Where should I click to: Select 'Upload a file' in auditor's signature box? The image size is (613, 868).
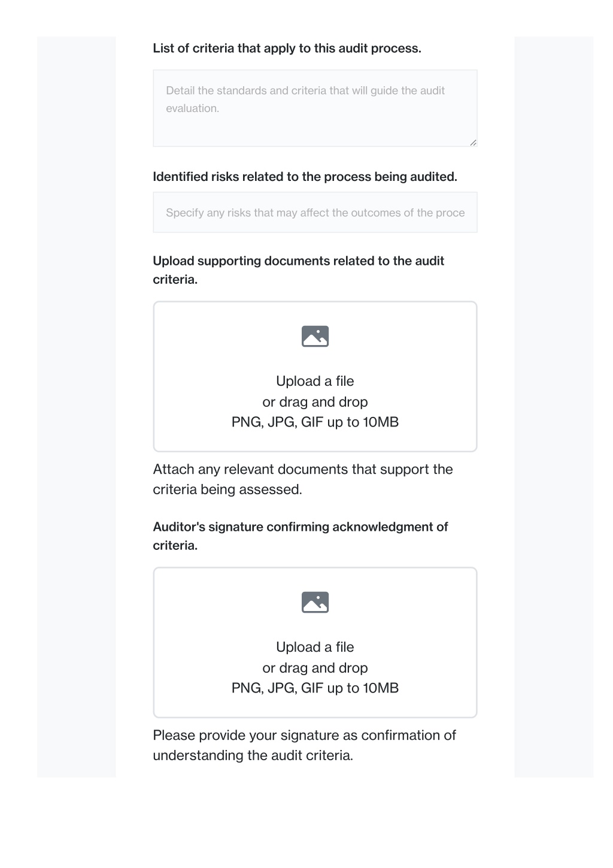[x=315, y=647]
